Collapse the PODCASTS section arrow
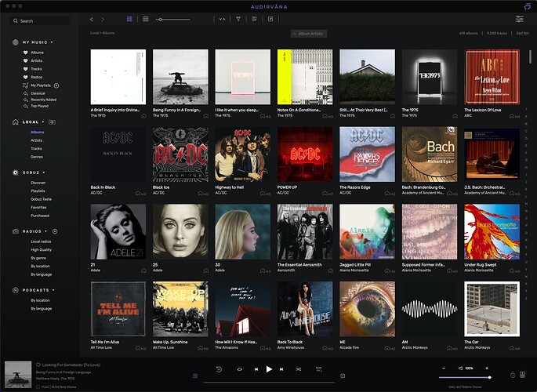This screenshot has width=537, height=392. [53, 290]
